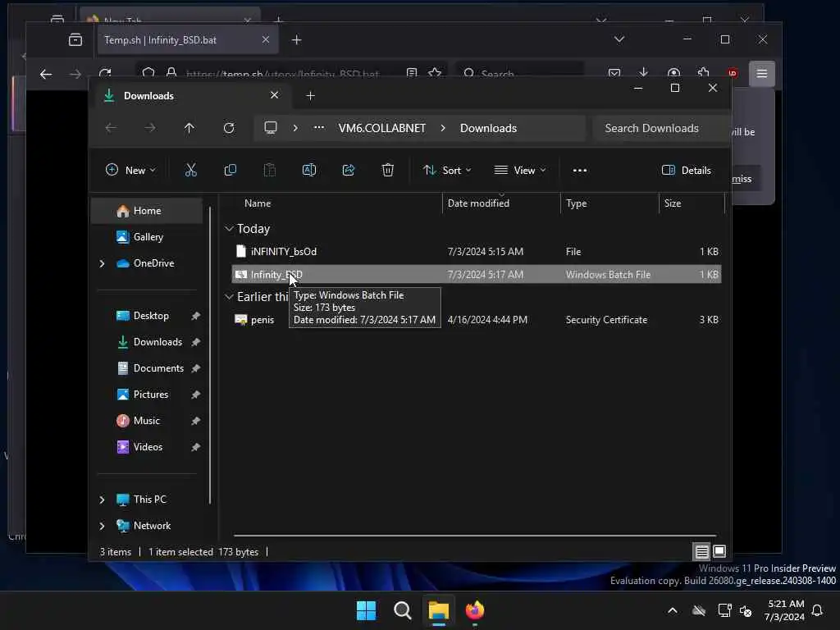Screen dimensions: 840x630
Task: Collapse the Today group
Action: click(x=230, y=229)
